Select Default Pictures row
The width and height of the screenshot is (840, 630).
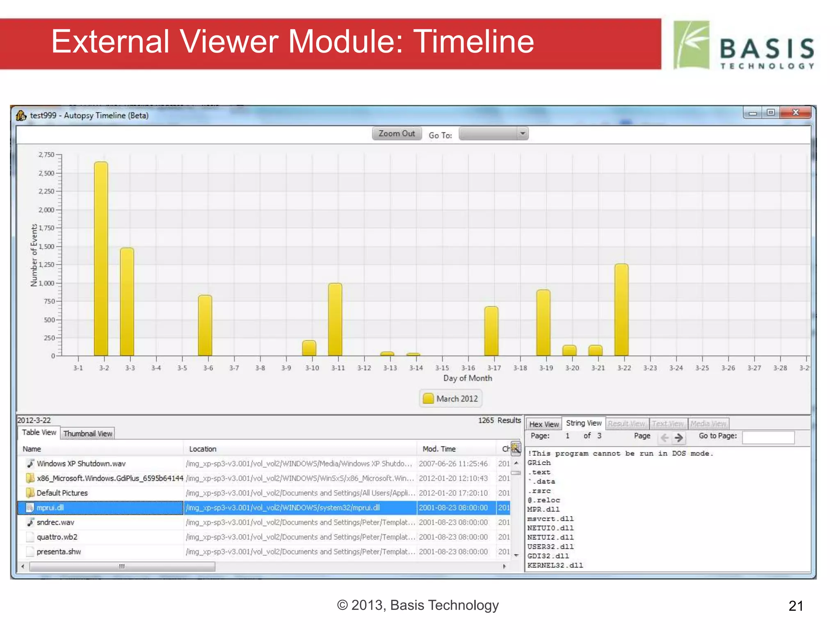(x=265, y=493)
